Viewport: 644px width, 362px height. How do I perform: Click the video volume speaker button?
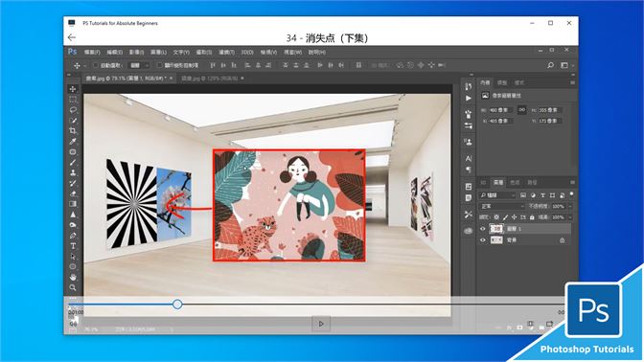pyautogui.click(x=73, y=324)
